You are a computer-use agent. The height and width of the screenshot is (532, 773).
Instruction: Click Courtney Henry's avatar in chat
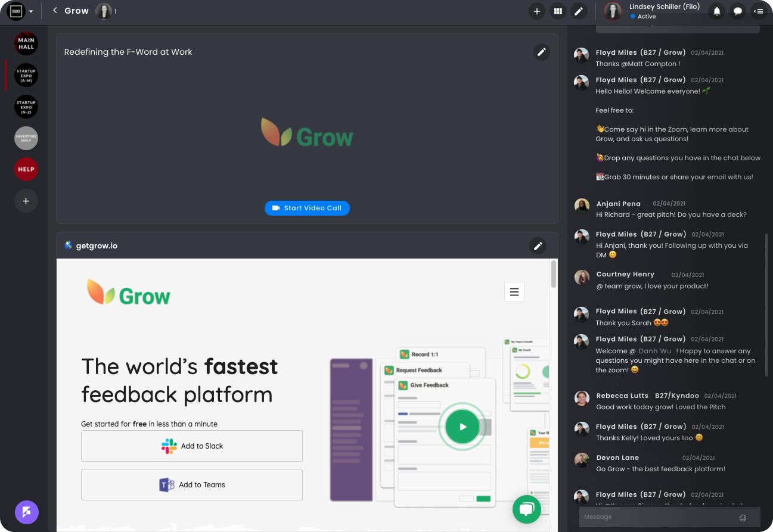point(582,277)
